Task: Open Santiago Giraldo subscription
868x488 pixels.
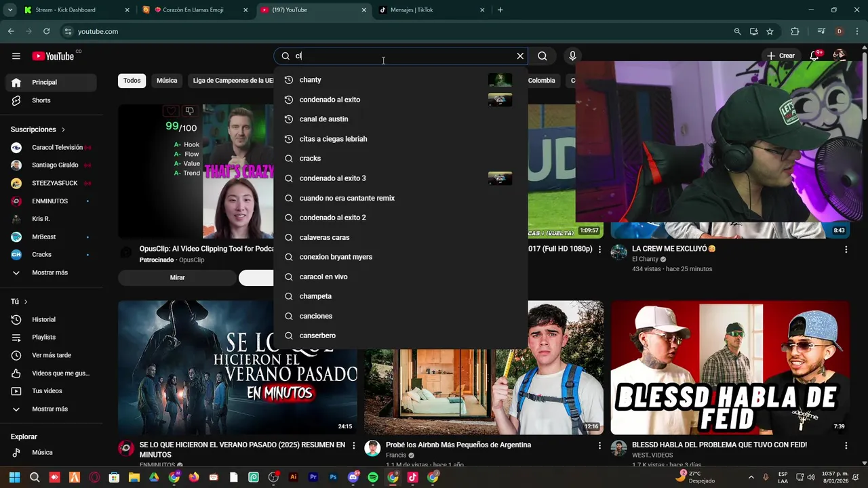Action: 52,165
